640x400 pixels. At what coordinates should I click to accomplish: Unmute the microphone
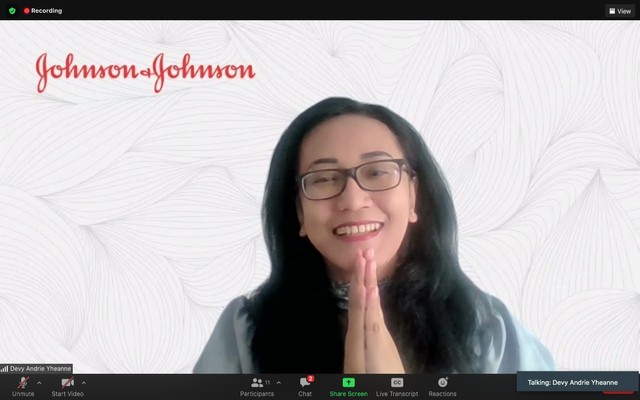(x=23, y=387)
